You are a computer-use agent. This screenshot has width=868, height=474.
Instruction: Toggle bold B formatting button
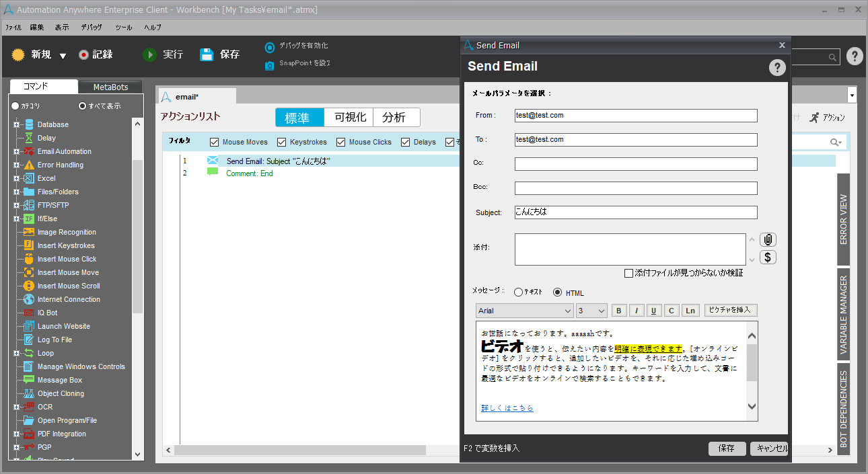[x=619, y=311]
